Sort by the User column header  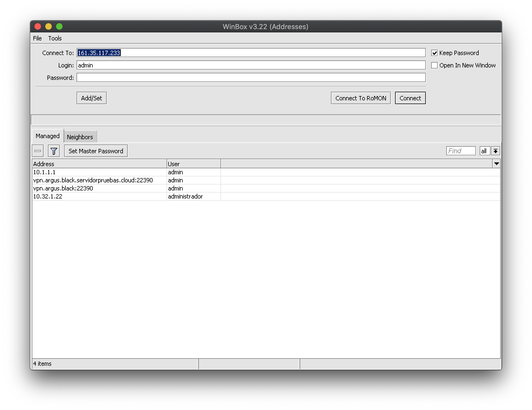pos(194,164)
